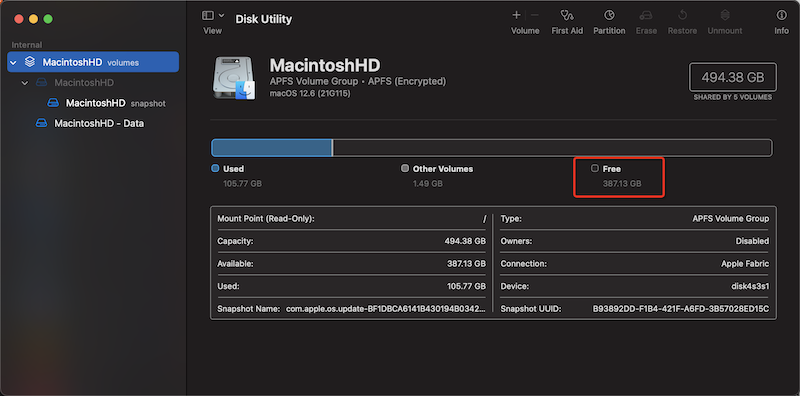
Task: Click the Available row value 387.13 GB
Action: tap(465, 264)
